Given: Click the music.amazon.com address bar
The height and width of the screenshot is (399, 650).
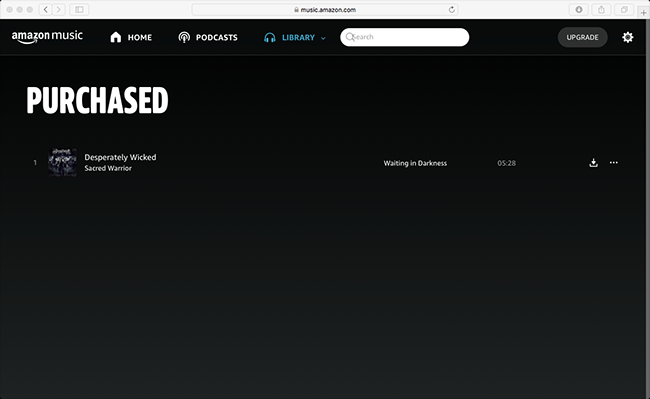Looking at the screenshot, I should (325, 10).
